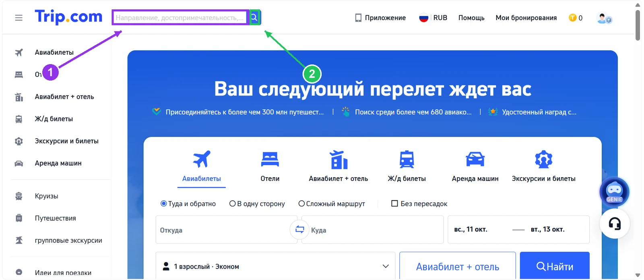Click the page vertical scrollbar thumb
Image resolution: width=644 pixels, height=280 pixels.
click(638, 25)
